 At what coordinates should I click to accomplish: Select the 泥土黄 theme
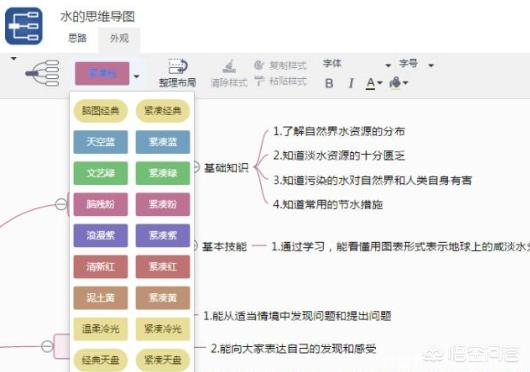coord(101,298)
